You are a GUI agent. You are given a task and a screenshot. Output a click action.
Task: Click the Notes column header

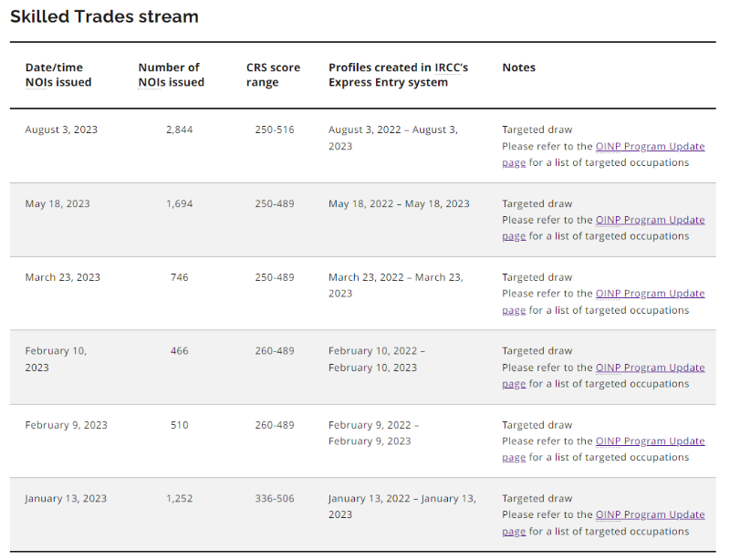tap(518, 67)
